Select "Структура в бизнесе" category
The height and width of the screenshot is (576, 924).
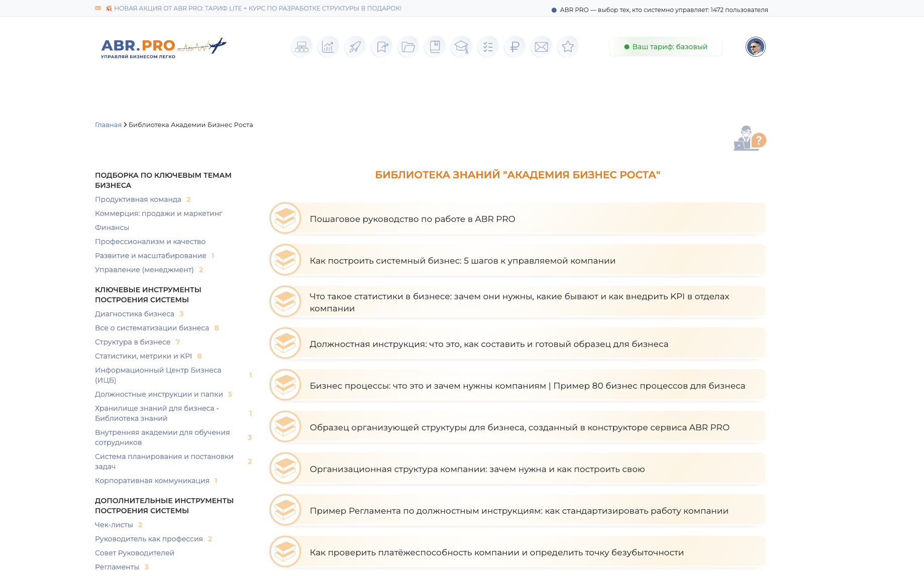(133, 342)
